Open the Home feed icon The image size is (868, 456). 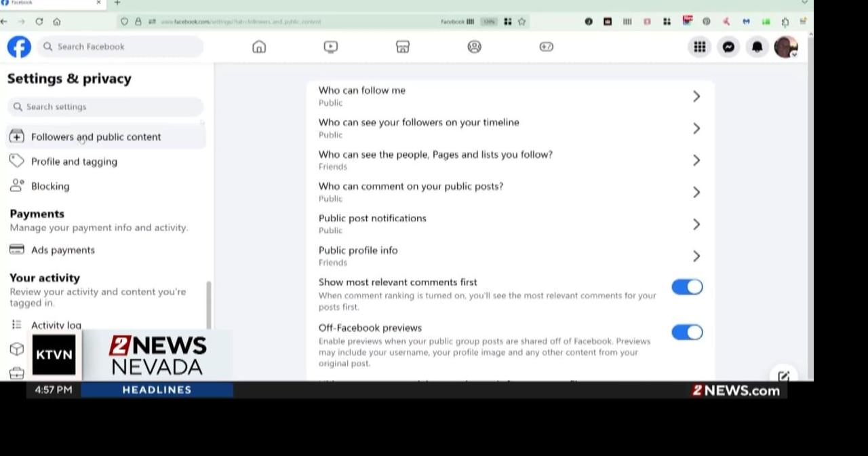[x=259, y=47]
